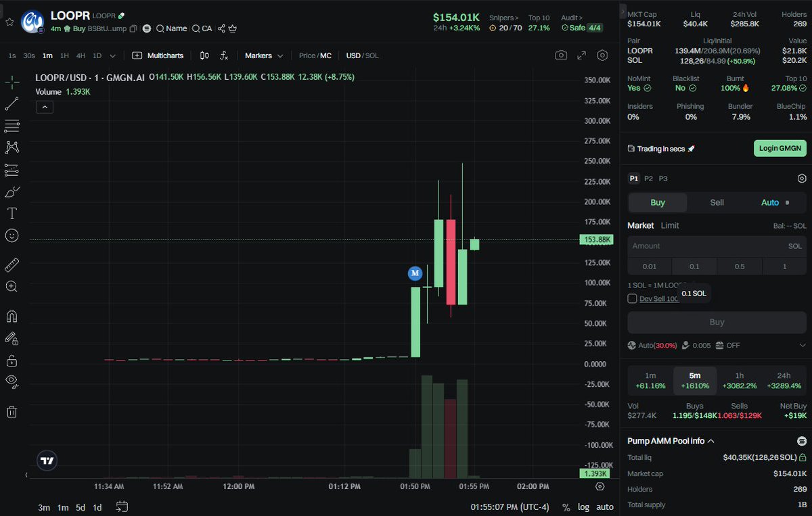Activate the zoom in tool
Screen dimensions: 812x516
(12, 286)
